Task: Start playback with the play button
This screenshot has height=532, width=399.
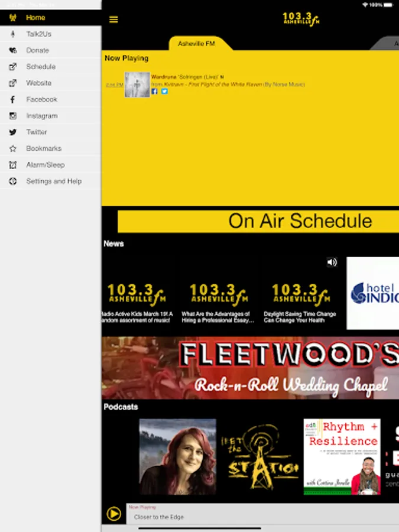Action: point(114,514)
